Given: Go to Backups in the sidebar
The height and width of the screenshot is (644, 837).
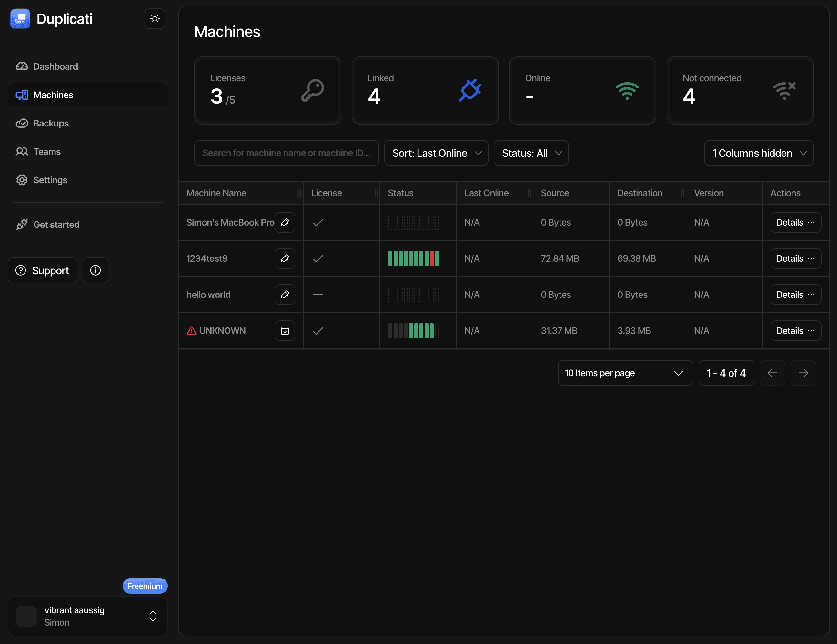Looking at the screenshot, I should [x=51, y=123].
